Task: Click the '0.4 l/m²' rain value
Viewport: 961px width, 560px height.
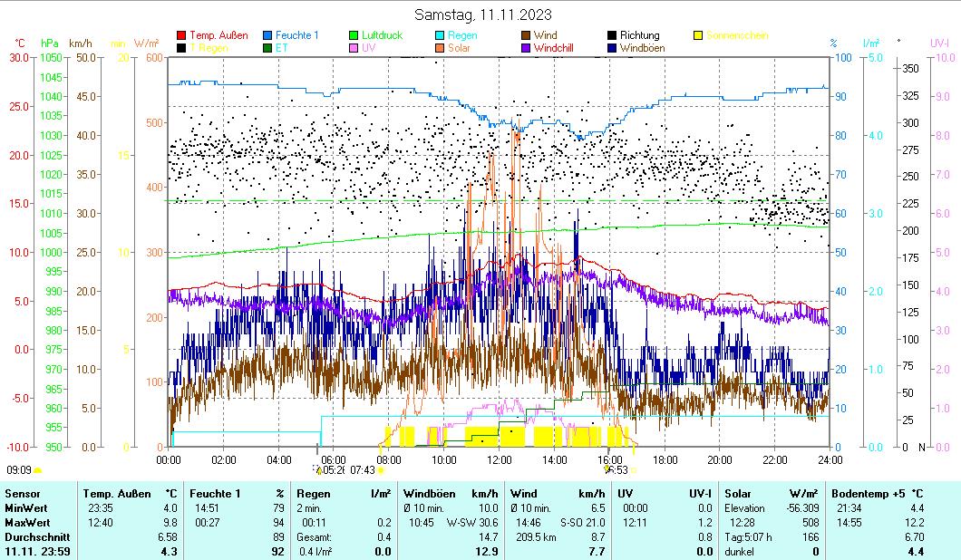Action: [315, 552]
